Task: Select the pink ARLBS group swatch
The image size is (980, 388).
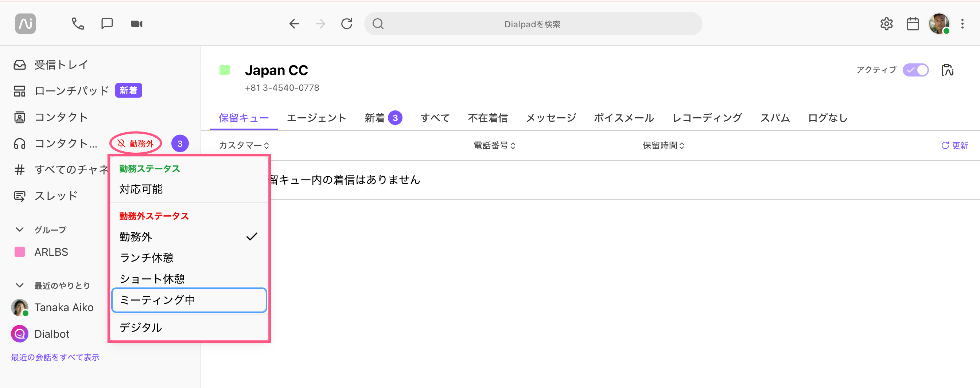Action: tap(20, 252)
